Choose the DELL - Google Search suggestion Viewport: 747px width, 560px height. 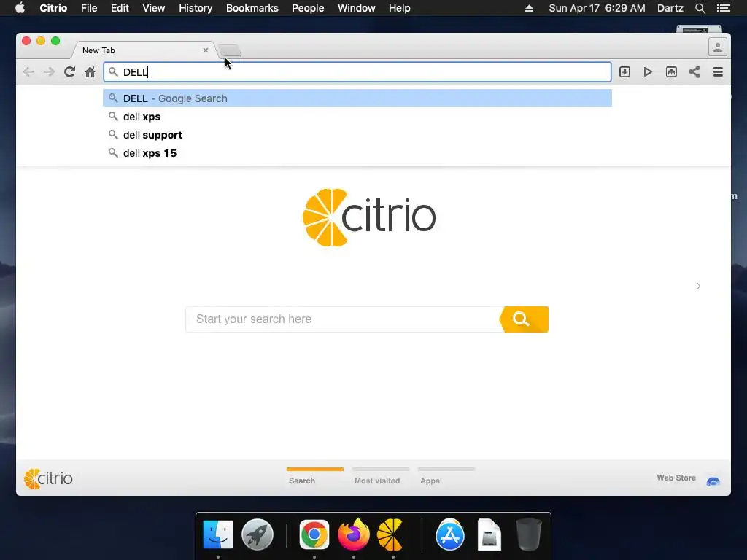(357, 98)
